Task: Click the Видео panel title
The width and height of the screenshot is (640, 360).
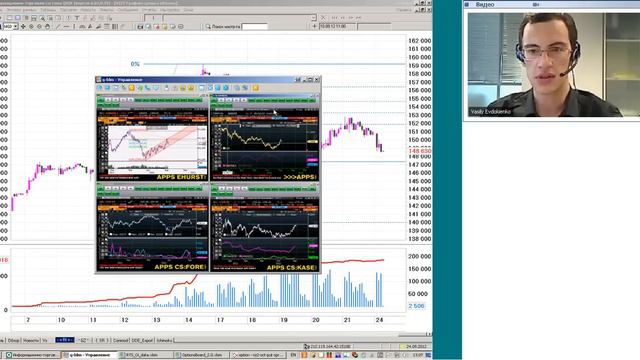Action: (485, 4)
